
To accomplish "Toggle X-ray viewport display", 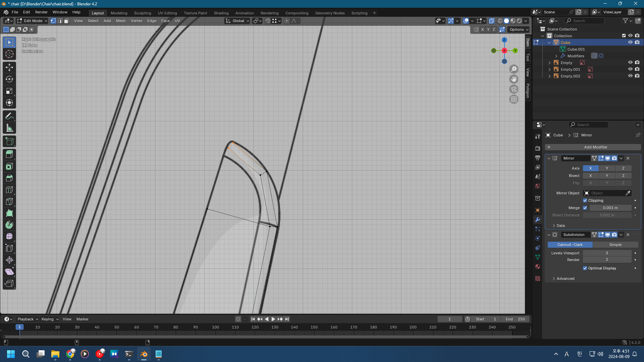I will [x=491, y=21].
